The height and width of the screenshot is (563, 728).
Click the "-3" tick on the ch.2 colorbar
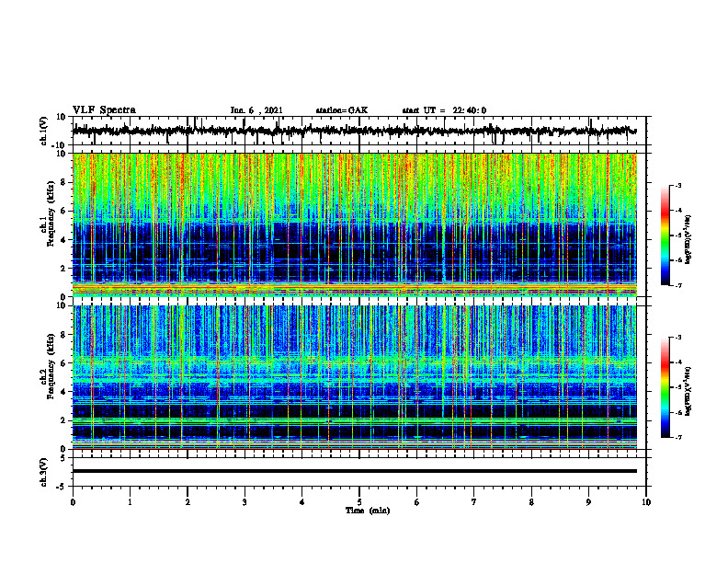click(x=677, y=338)
